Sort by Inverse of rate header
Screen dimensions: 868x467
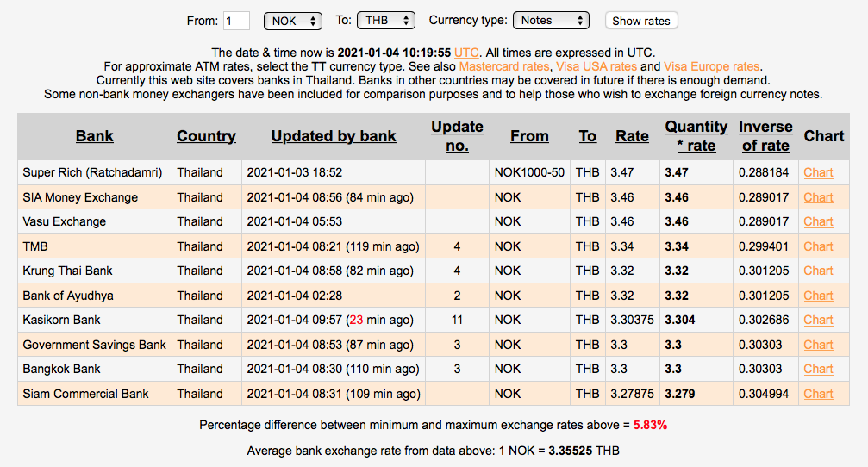click(x=765, y=136)
